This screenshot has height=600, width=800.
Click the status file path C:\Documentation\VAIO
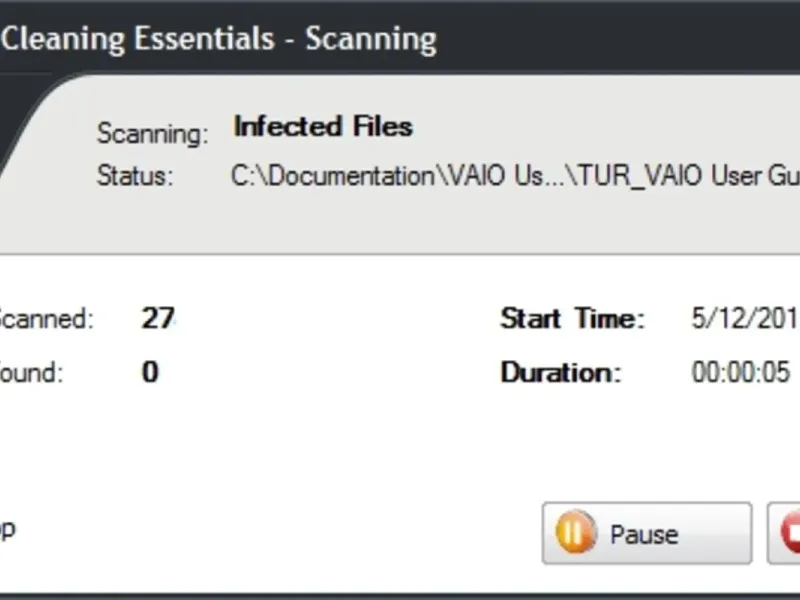click(x=515, y=176)
